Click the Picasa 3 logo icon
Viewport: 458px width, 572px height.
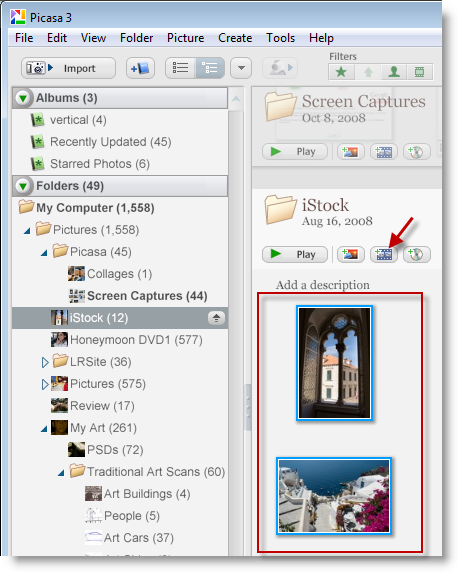click(x=18, y=17)
